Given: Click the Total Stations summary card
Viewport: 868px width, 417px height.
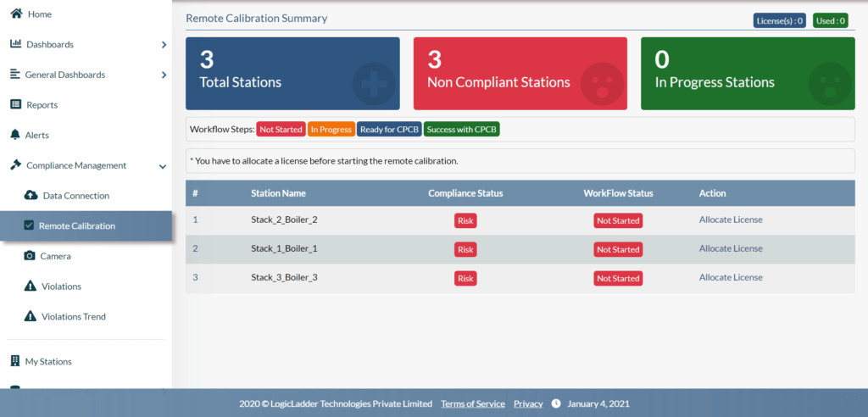Looking at the screenshot, I should point(292,74).
